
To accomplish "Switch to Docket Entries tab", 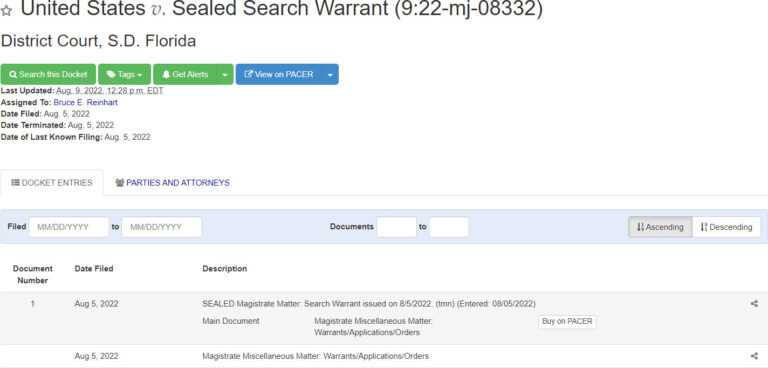I will point(52,183).
